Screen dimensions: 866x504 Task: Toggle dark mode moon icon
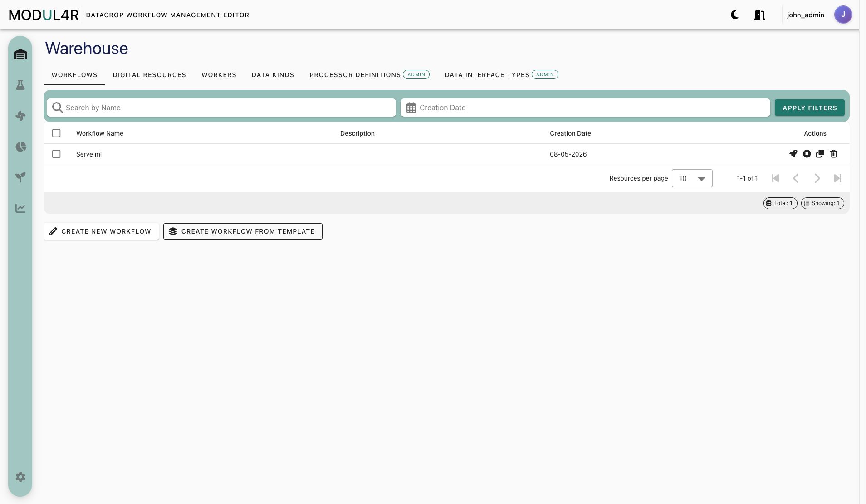(734, 15)
